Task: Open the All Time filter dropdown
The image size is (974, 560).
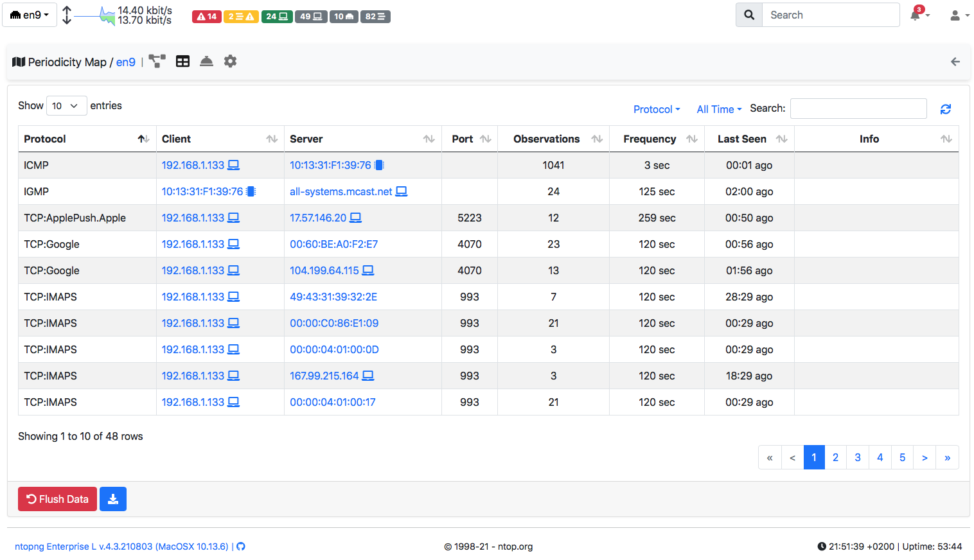Action: tap(718, 109)
